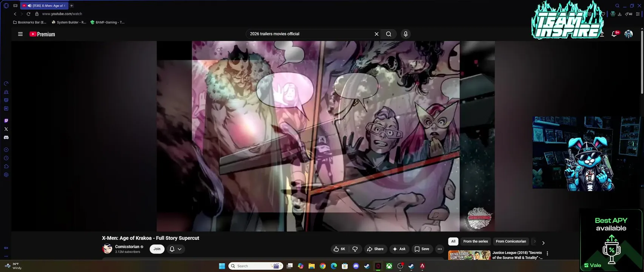Click the address bar URL
Image resolution: width=644 pixels, height=272 pixels.
62,14
